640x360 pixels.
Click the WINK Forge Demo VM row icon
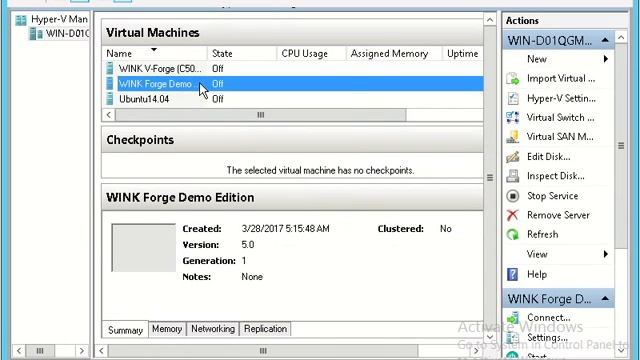click(109, 84)
